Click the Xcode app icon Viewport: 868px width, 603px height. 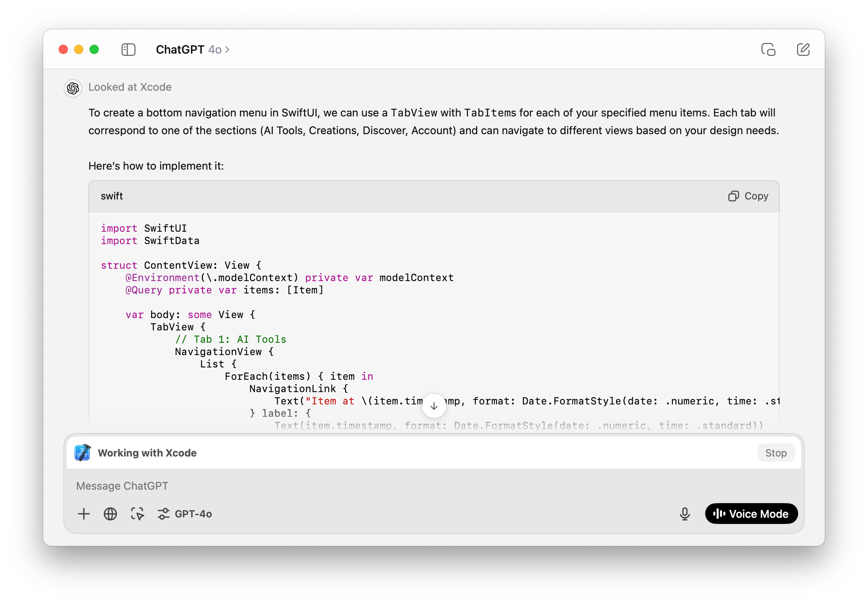click(83, 453)
